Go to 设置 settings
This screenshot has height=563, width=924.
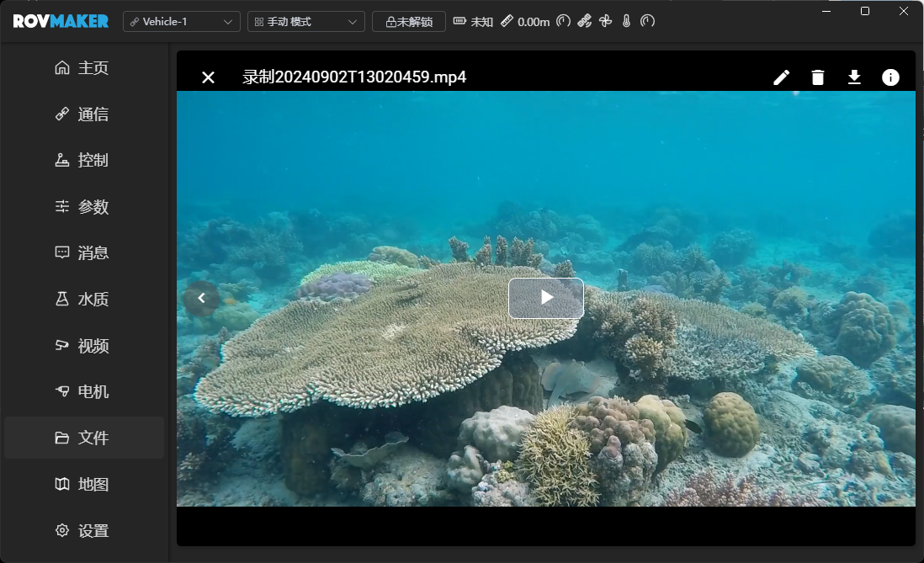tap(82, 531)
